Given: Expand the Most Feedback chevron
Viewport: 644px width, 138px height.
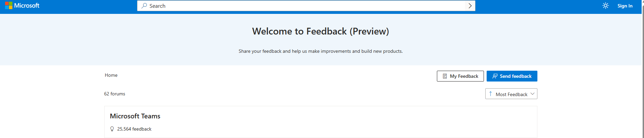Looking at the screenshot, I should [x=532, y=94].
